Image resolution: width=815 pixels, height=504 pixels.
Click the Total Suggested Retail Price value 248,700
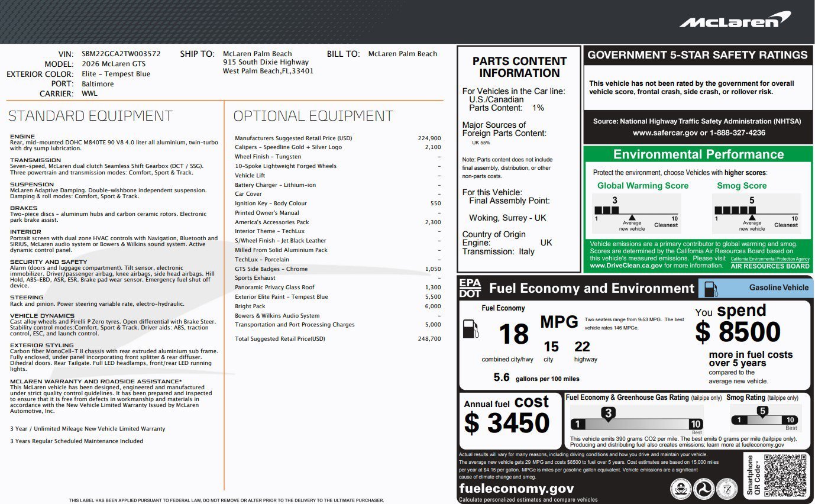(429, 339)
